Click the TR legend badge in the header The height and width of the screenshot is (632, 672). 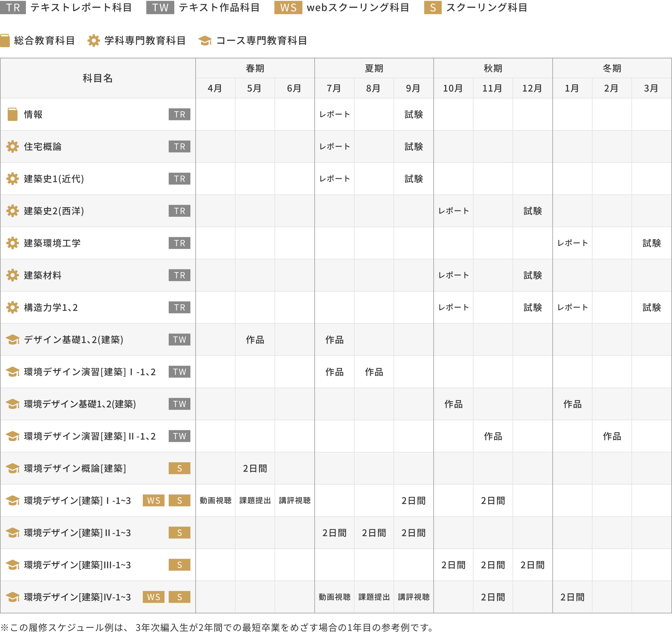coord(13,8)
